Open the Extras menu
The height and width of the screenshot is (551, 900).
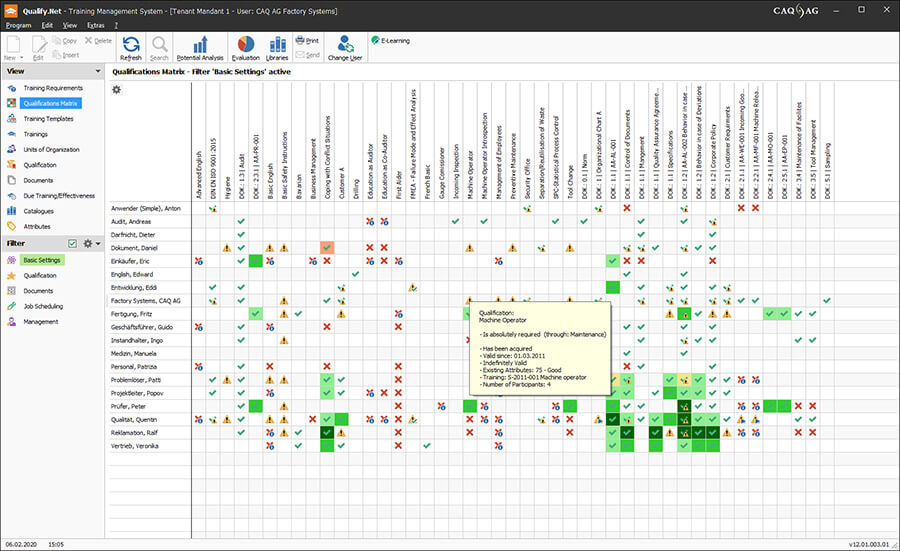point(96,25)
